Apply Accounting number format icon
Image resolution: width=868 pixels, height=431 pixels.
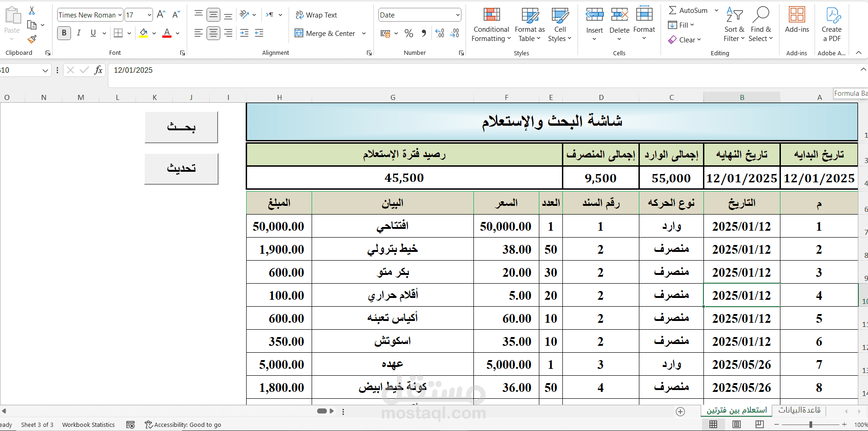tap(385, 33)
